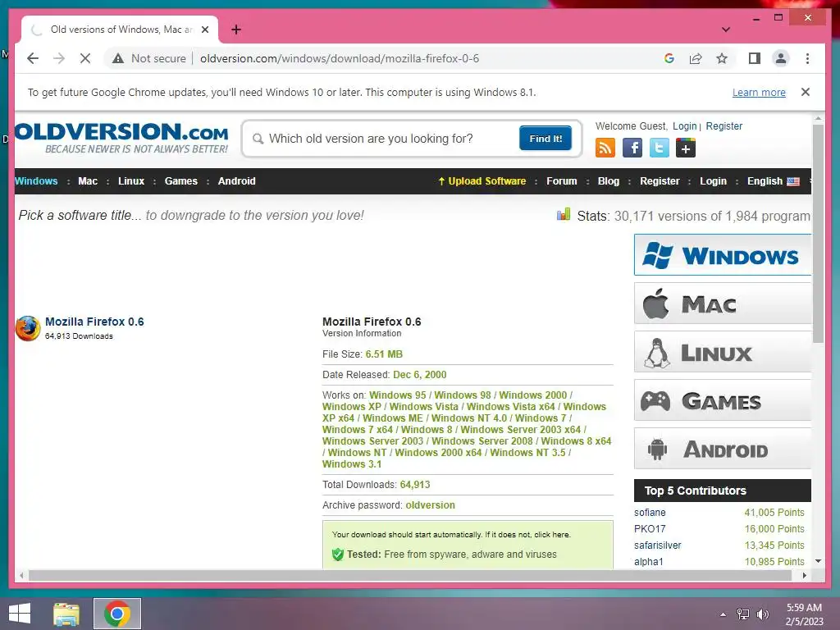The width and height of the screenshot is (840, 630).
Task: Select Mac in the navigation bar
Action: pyautogui.click(x=88, y=181)
